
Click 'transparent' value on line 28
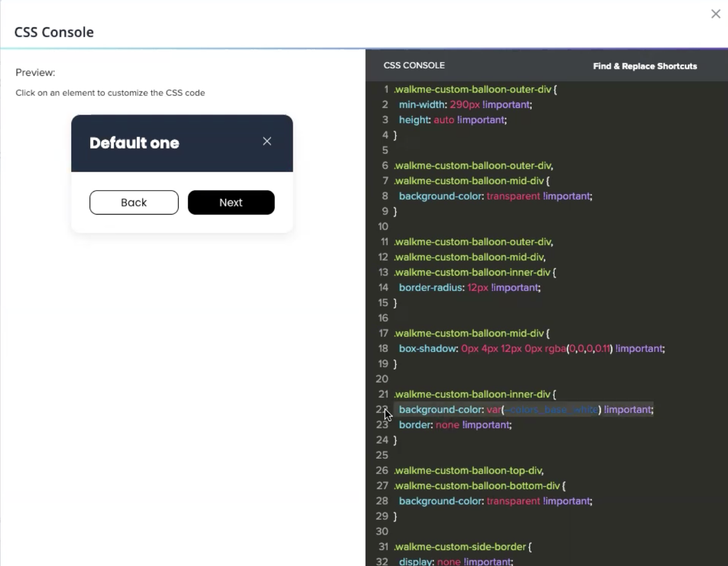[x=513, y=501]
